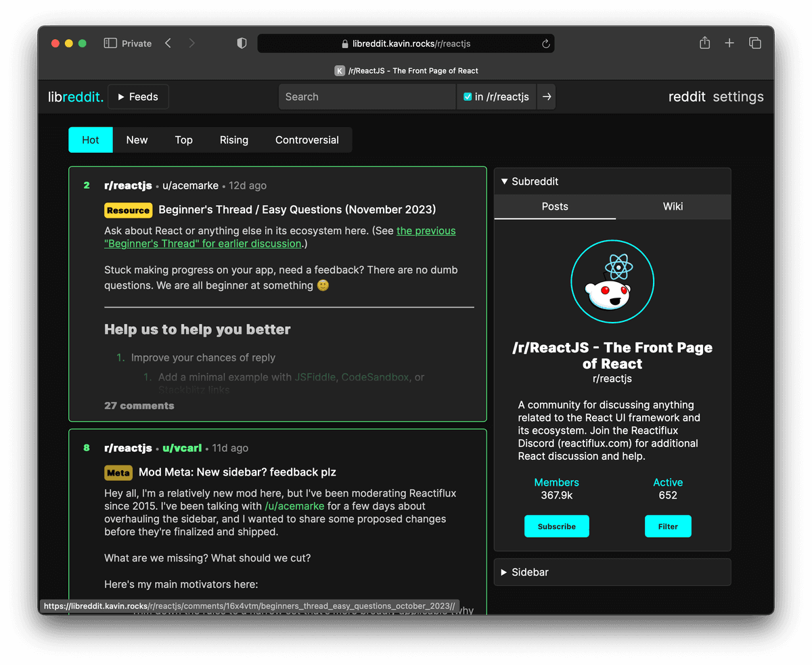Focus the Search input field
Screen dimensions: 812x665
pos(367,97)
